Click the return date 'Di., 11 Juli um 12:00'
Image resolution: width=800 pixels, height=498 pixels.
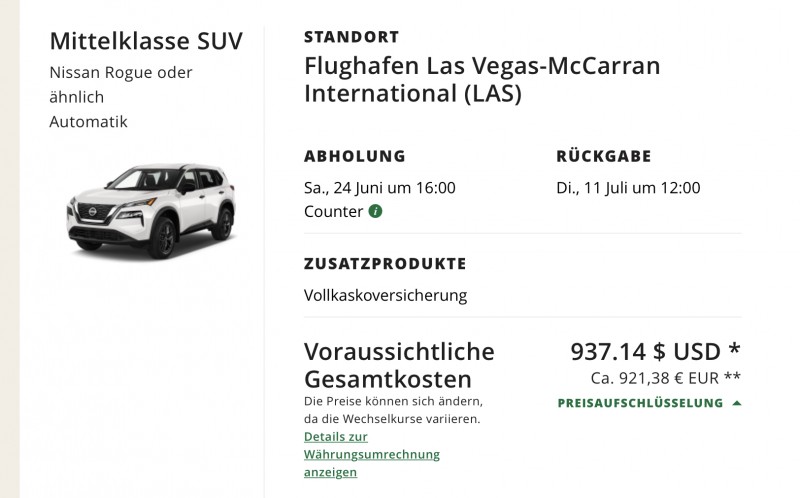628,187
